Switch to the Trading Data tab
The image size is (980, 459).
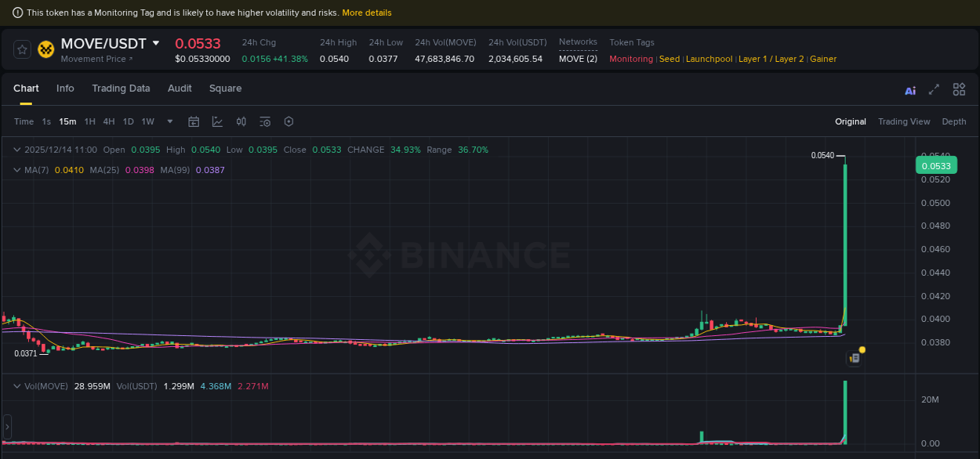click(x=121, y=89)
